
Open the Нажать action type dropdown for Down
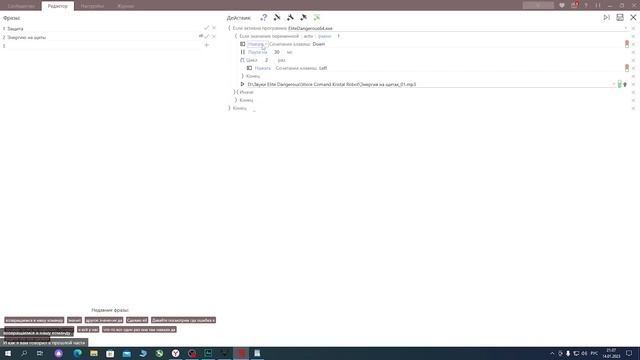(257, 44)
